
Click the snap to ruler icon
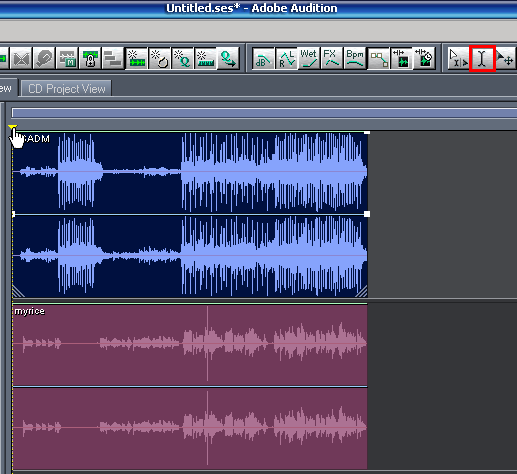pos(205,58)
